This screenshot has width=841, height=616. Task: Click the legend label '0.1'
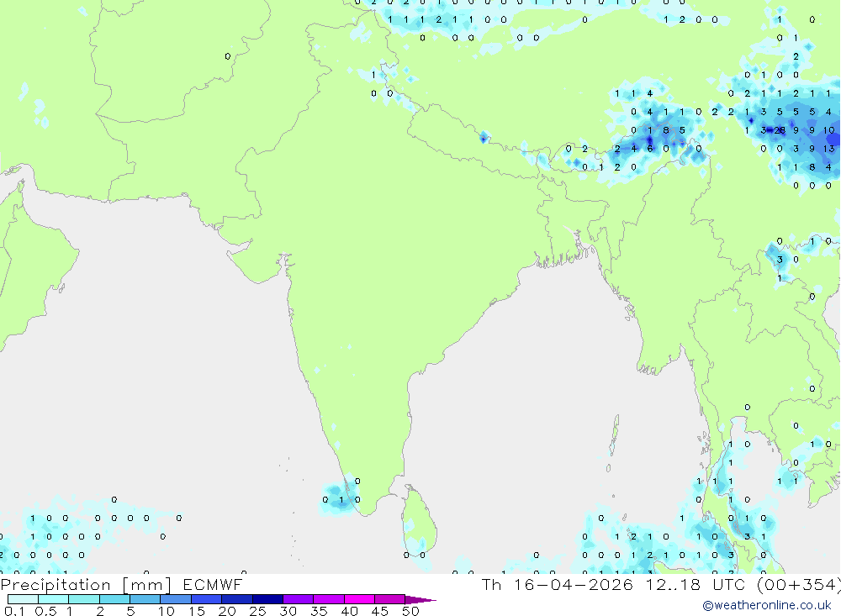click(15, 611)
